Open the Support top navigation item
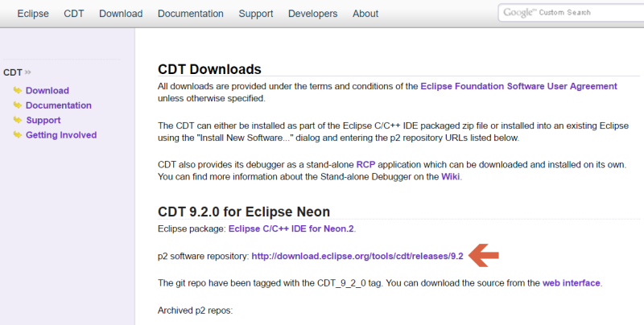 click(256, 14)
